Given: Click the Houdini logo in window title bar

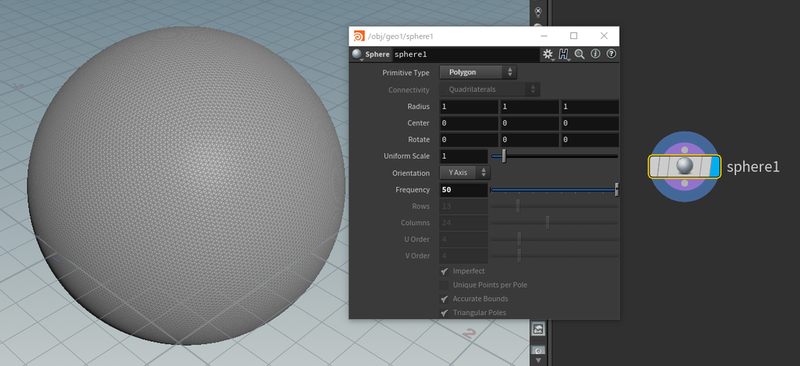Looking at the screenshot, I should [359, 36].
